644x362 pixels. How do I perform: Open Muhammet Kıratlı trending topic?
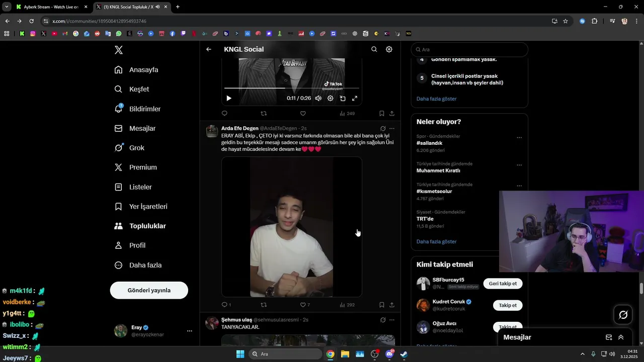click(x=438, y=170)
